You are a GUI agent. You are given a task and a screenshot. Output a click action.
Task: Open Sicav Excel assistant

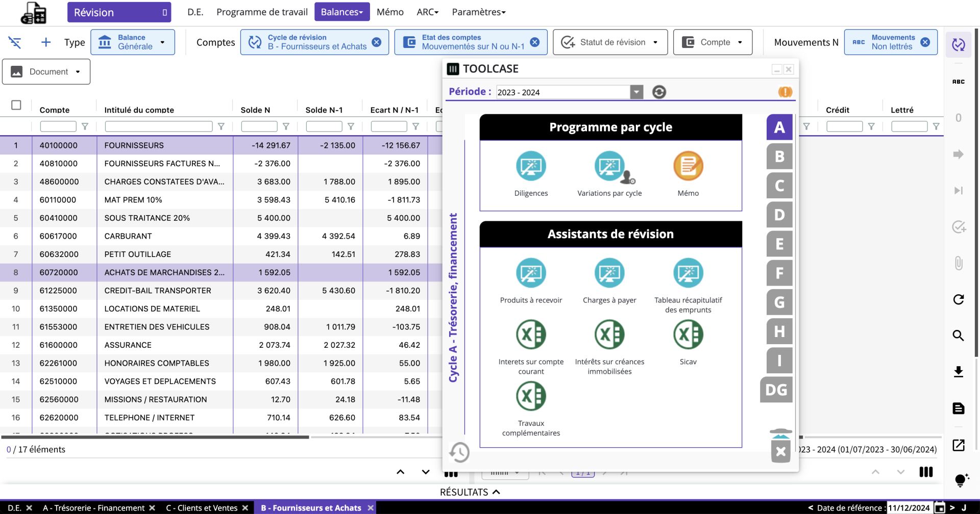[688, 335]
